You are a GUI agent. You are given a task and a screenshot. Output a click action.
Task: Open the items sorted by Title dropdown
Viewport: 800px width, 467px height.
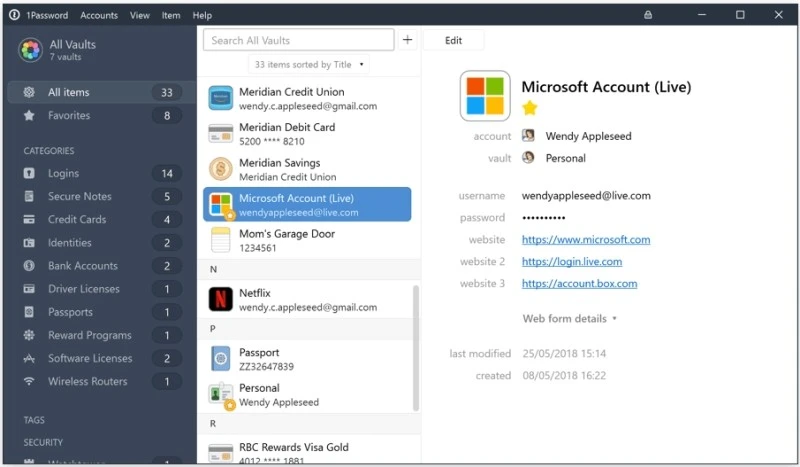[309, 65]
